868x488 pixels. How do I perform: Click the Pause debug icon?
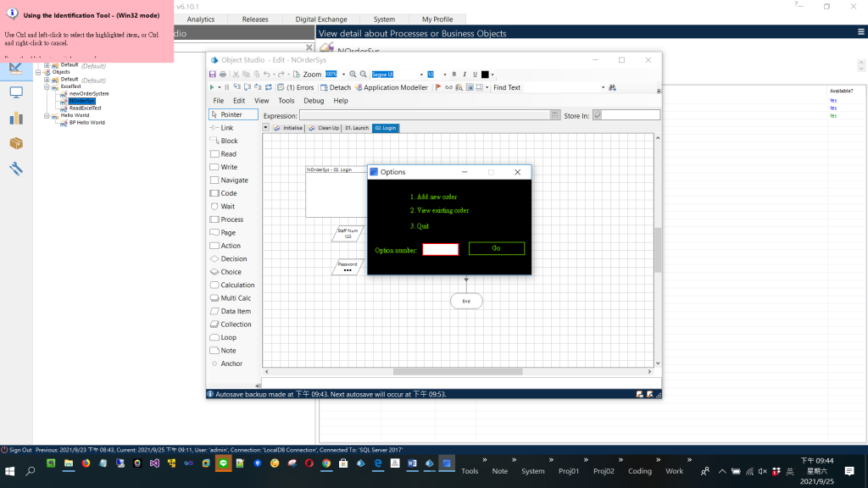(x=226, y=87)
